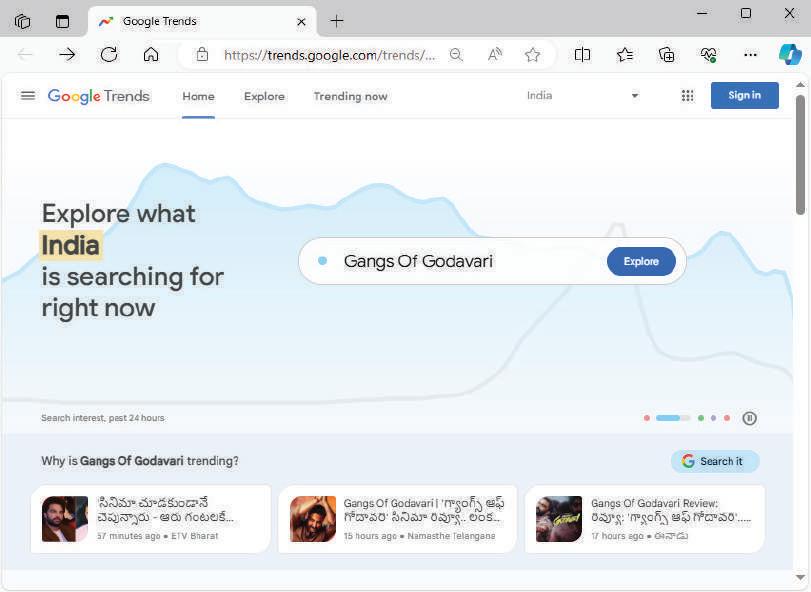Viewport: 811px width, 592px height.
Task: Open browser Read aloud icon
Action: (495, 54)
